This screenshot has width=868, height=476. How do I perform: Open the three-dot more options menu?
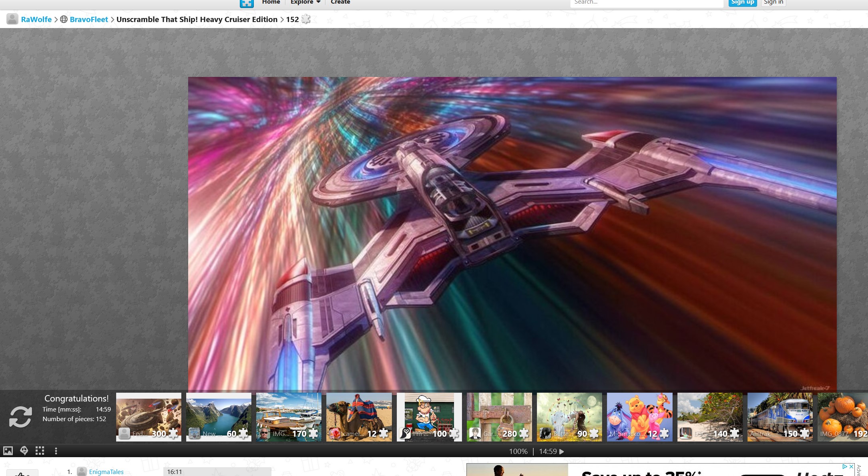coord(56,451)
